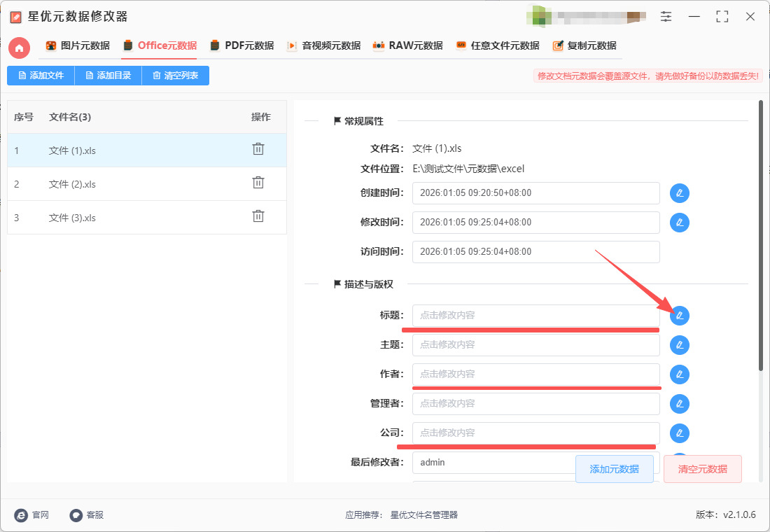The height and width of the screenshot is (532, 770).
Task: Click the 创建时间 input field
Action: pos(535,193)
